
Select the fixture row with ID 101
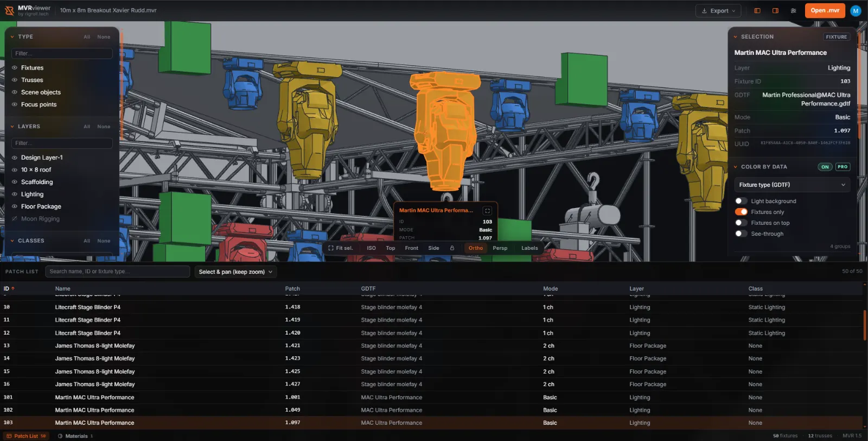[x=432, y=398]
